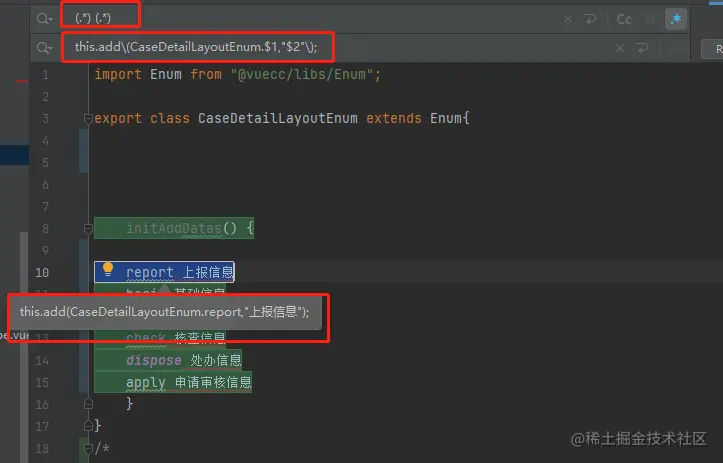Insert a new line in the replace field
This screenshot has height=463, width=723.
click(x=642, y=48)
